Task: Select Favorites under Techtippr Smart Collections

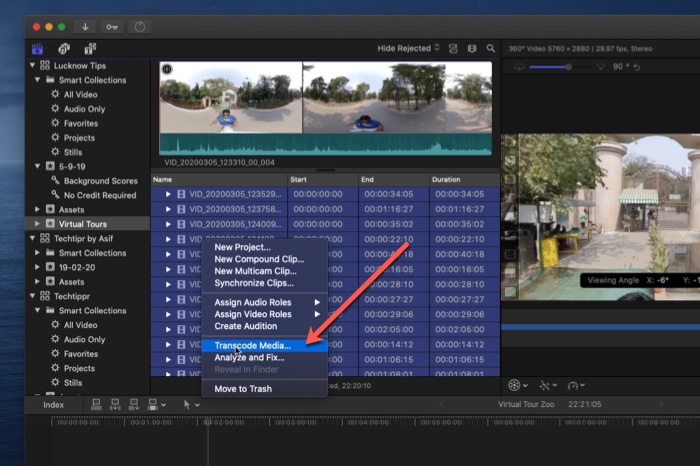Action: [80, 354]
